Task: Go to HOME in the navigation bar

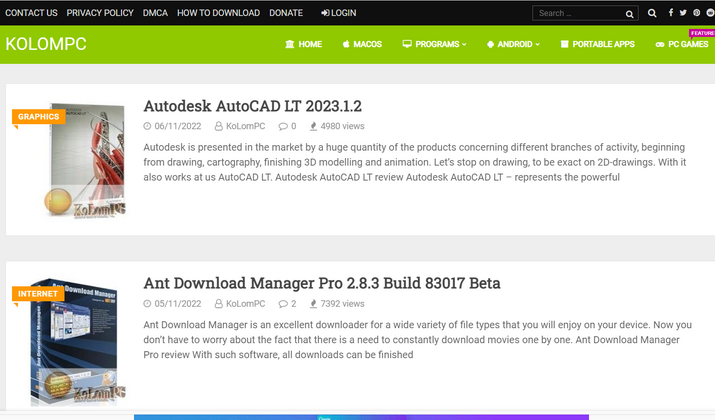Action: 303,44
